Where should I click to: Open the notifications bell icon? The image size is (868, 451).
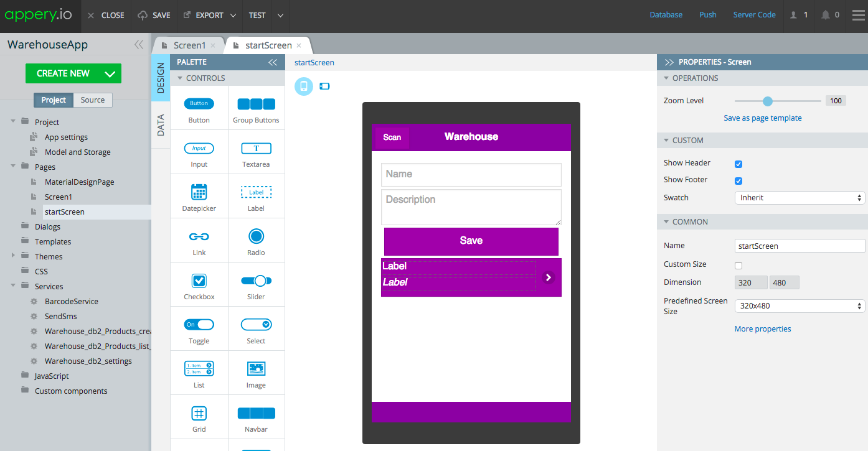coord(826,15)
